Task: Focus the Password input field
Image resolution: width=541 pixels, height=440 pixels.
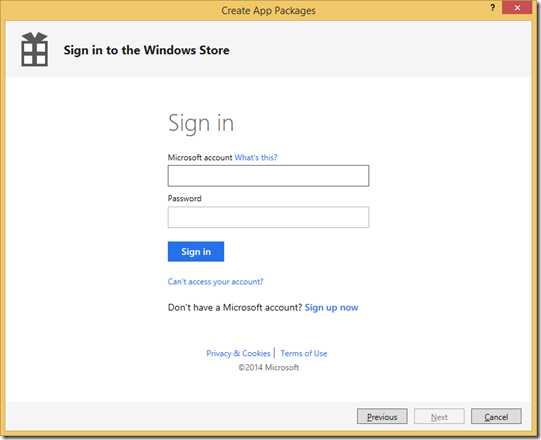Action: coord(268,217)
